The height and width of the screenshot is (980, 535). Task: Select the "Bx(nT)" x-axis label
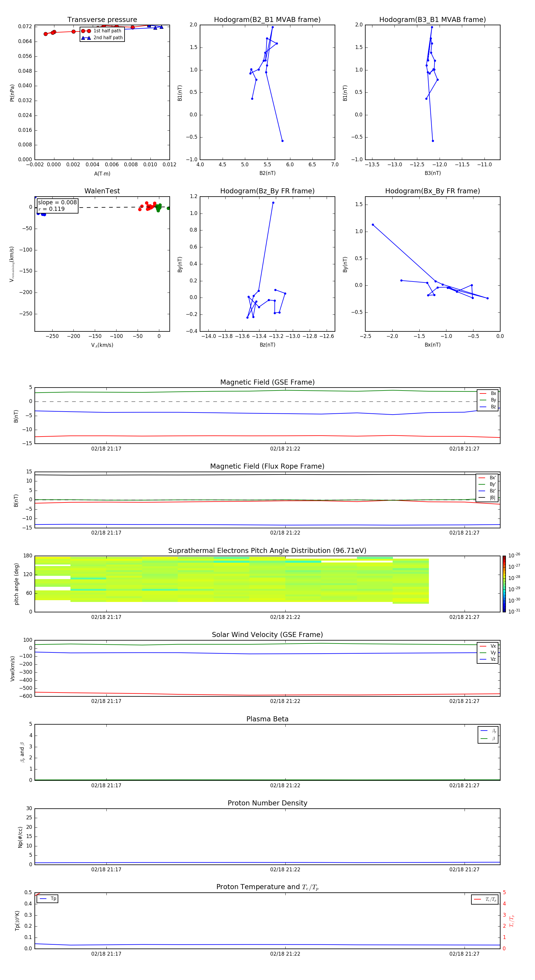432,345
